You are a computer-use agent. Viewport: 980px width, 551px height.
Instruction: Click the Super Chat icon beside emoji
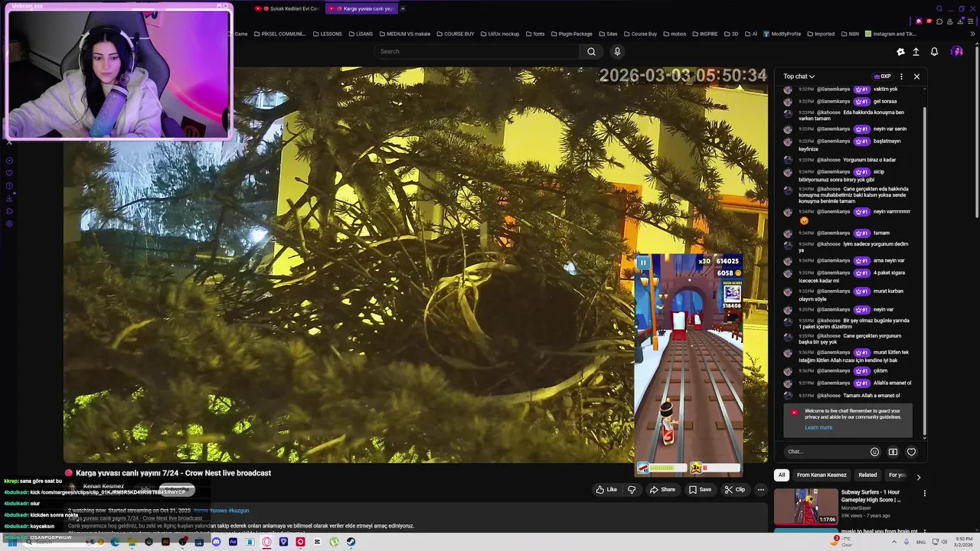[x=893, y=452]
